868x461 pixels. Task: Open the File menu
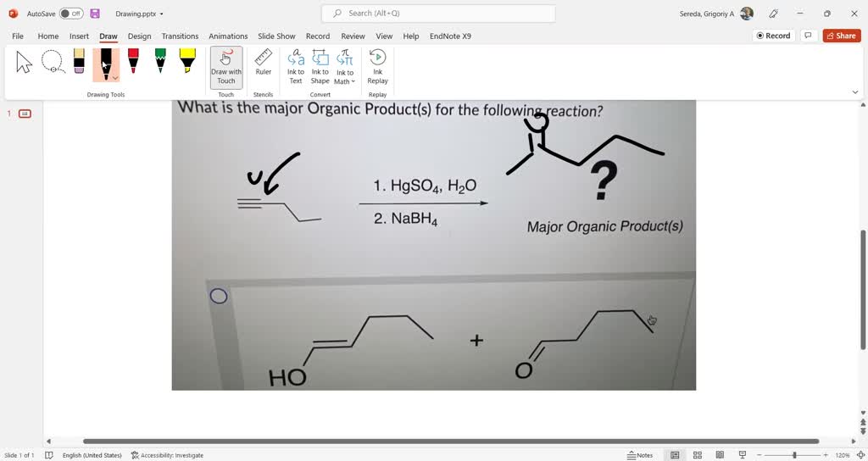point(18,36)
